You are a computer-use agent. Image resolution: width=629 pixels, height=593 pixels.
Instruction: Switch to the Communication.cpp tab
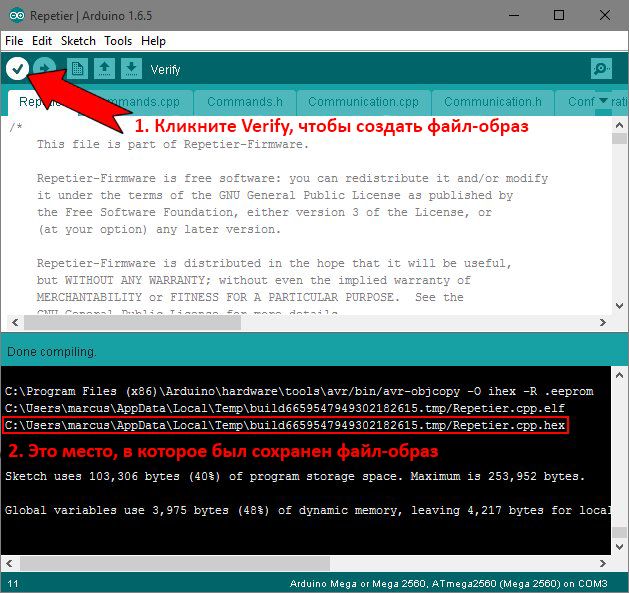coord(363,102)
